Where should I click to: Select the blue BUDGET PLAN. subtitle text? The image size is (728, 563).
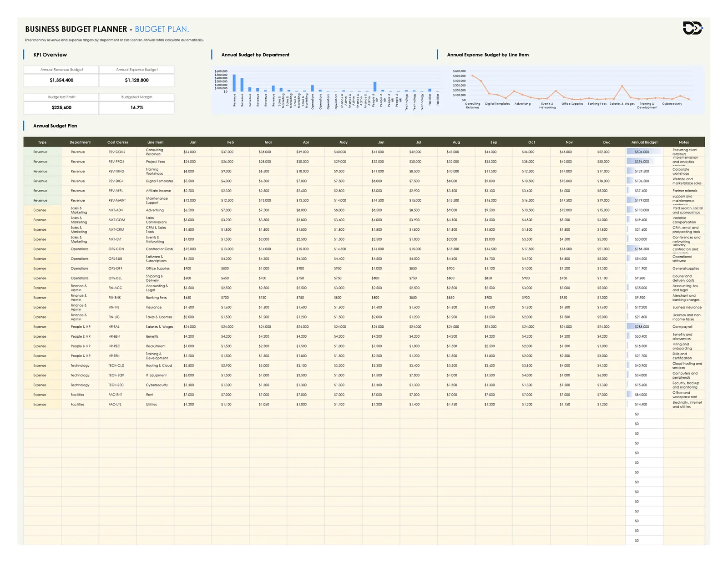tap(162, 29)
